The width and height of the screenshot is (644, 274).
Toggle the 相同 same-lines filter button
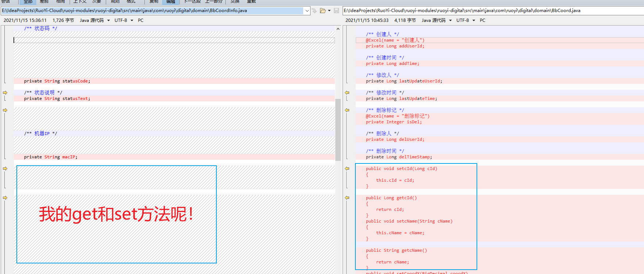point(61,2)
